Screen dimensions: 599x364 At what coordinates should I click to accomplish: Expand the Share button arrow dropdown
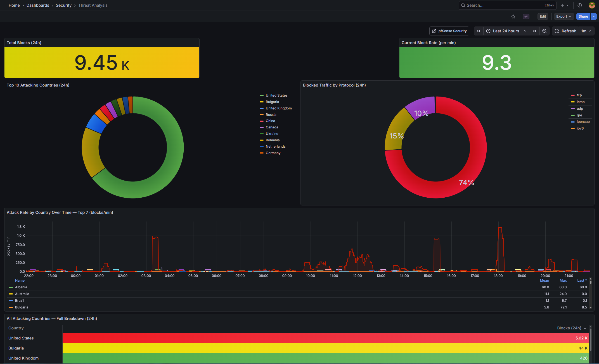(x=594, y=16)
